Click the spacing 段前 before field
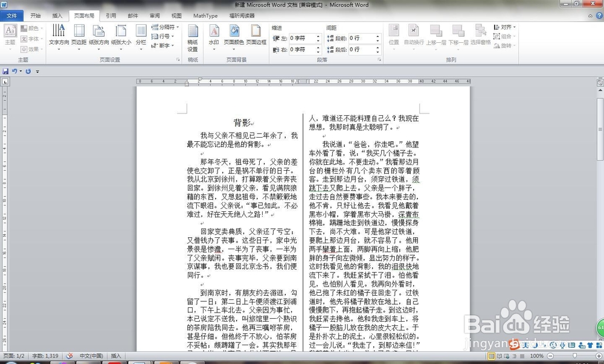Image resolution: width=604 pixels, height=364 pixels. 364,39
